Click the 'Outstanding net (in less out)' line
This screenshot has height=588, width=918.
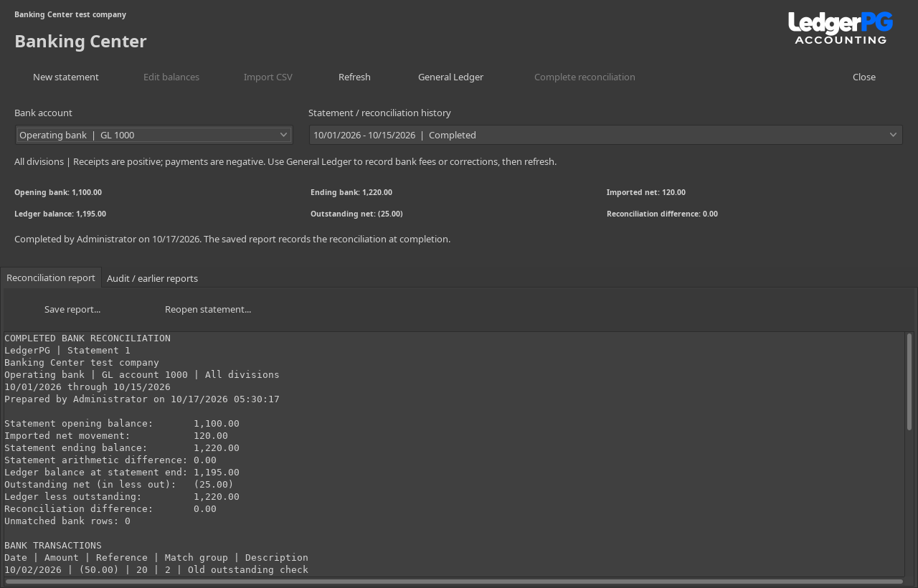click(x=119, y=484)
